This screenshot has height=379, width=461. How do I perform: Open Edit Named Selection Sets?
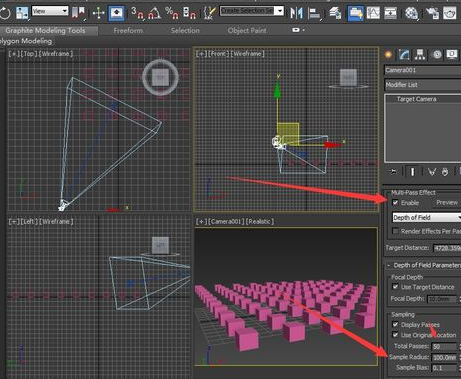coord(209,13)
